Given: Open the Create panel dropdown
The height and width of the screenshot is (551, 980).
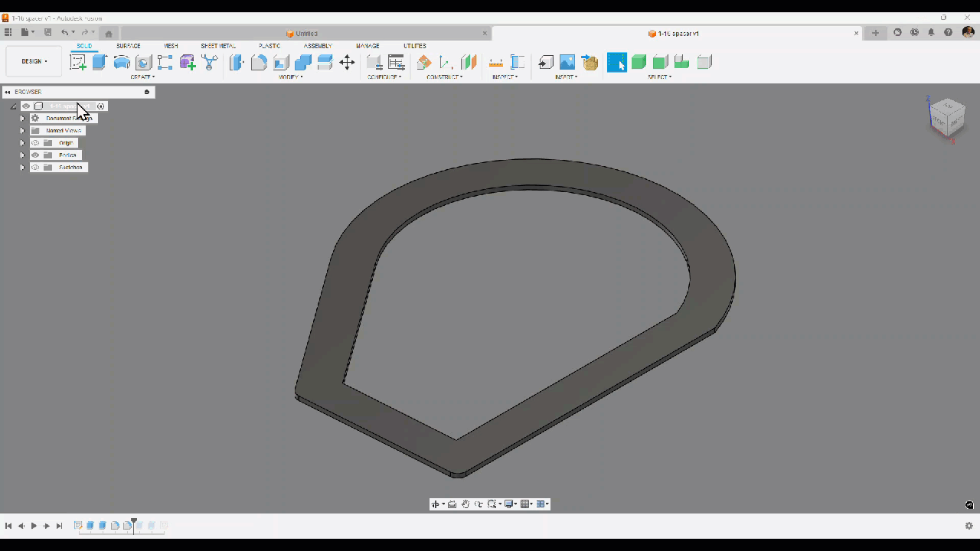Looking at the screenshot, I should pos(142,77).
